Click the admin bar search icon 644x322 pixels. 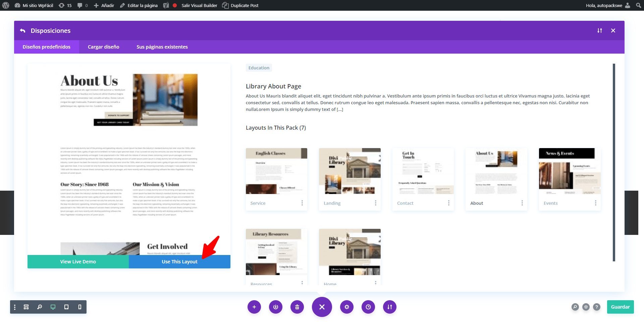[638, 5]
